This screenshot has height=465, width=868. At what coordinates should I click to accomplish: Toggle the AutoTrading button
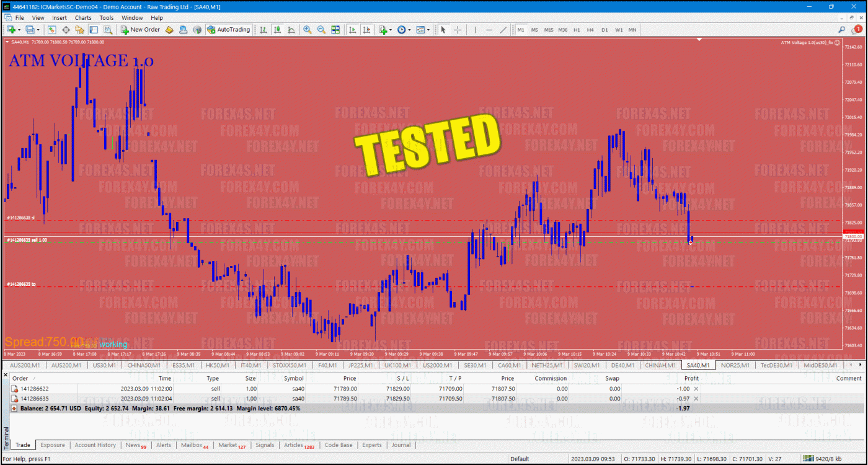tap(228, 29)
